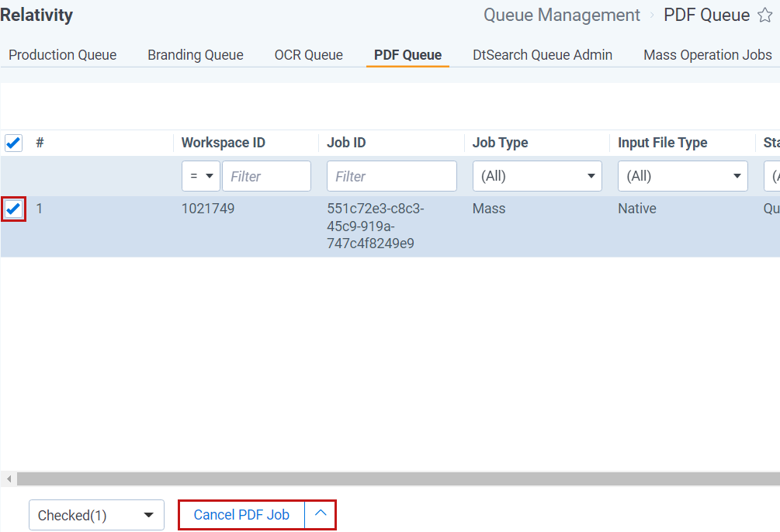Image resolution: width=780 pixels, height=532 pixels.
Task: Sort by Input File Type column header
Action: [663, 143]
